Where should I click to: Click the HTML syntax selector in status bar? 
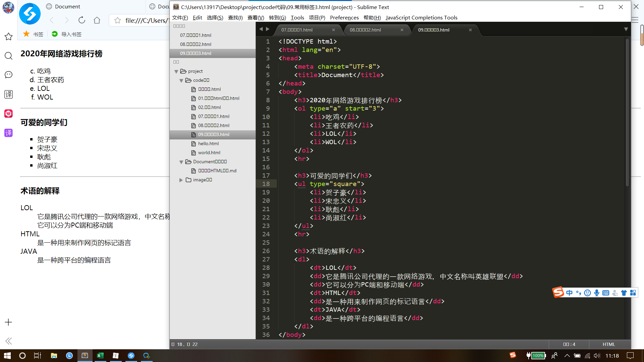[608, 344]
